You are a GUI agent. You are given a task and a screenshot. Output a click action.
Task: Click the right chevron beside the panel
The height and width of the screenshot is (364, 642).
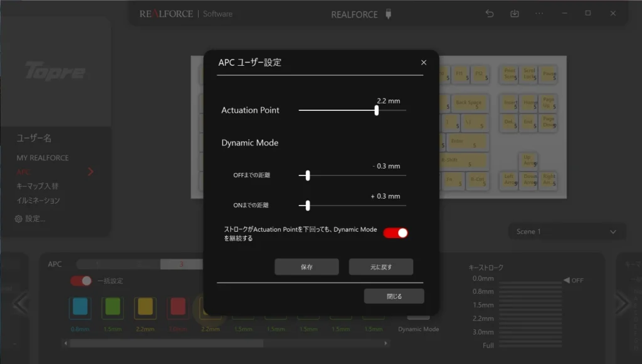click(622, 304)
